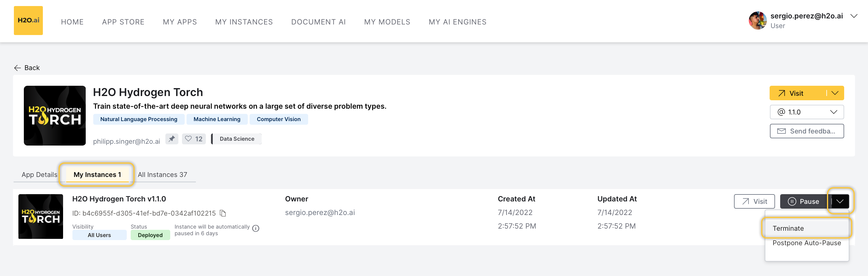
Task: Open the HOME navigation item
Action: pos(72,22)
